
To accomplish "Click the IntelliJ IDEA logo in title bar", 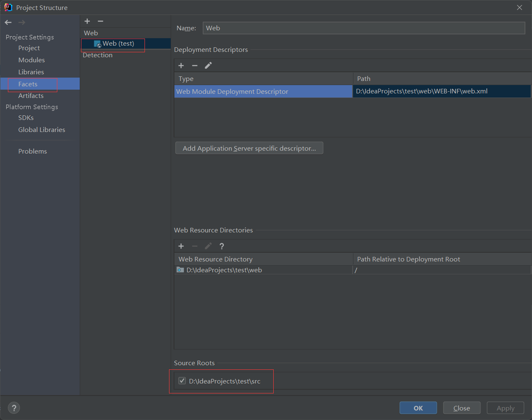I will (x=8, y=7).
